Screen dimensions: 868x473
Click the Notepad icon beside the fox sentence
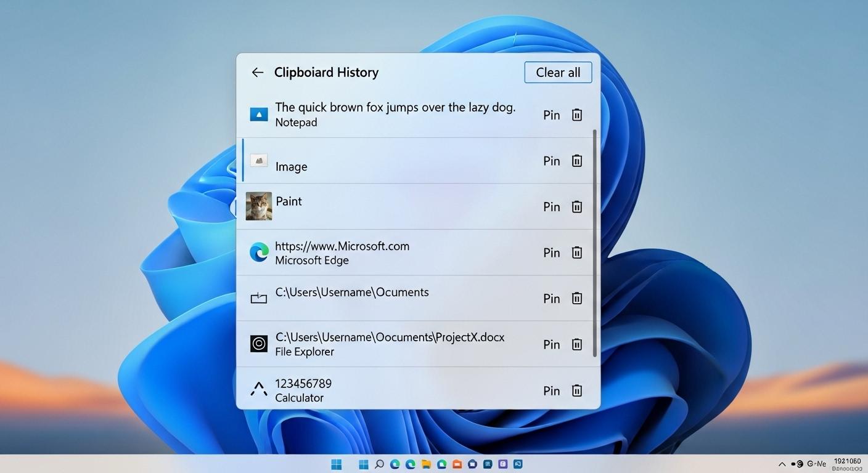[258, 114]
